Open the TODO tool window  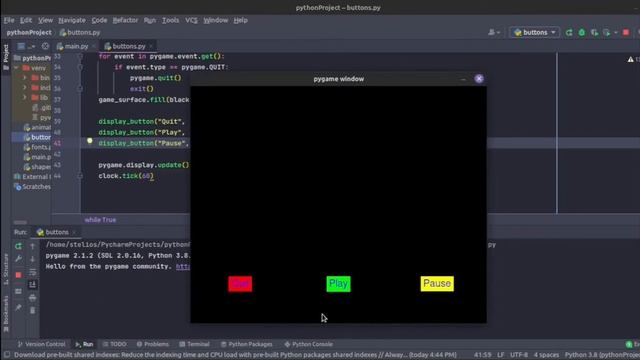(115, 344)
